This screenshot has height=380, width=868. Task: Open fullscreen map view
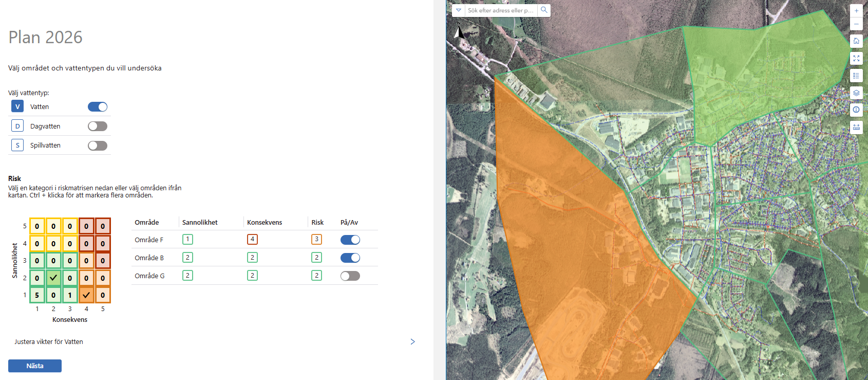coord(856,58)
